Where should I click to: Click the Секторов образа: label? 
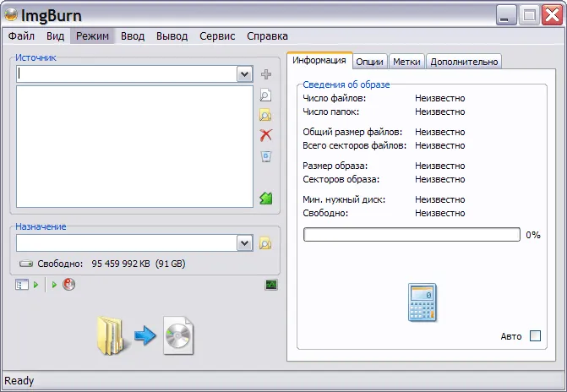coord(341,179)
